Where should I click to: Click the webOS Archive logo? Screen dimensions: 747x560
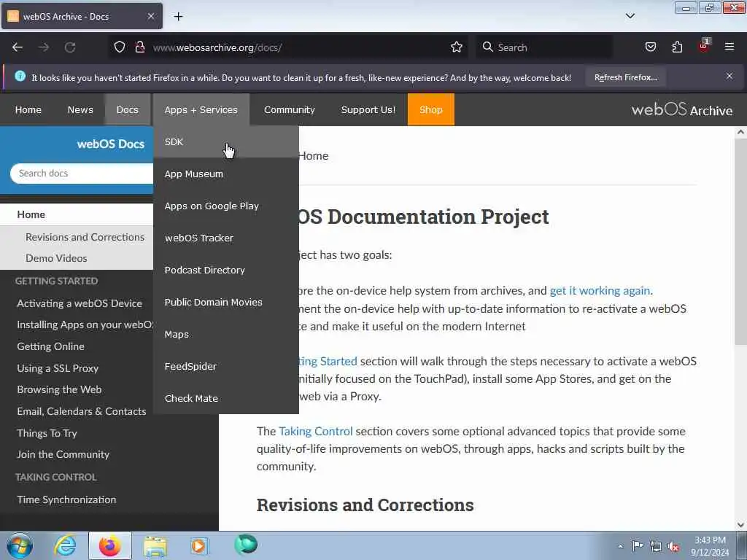(x=682, y=109)
